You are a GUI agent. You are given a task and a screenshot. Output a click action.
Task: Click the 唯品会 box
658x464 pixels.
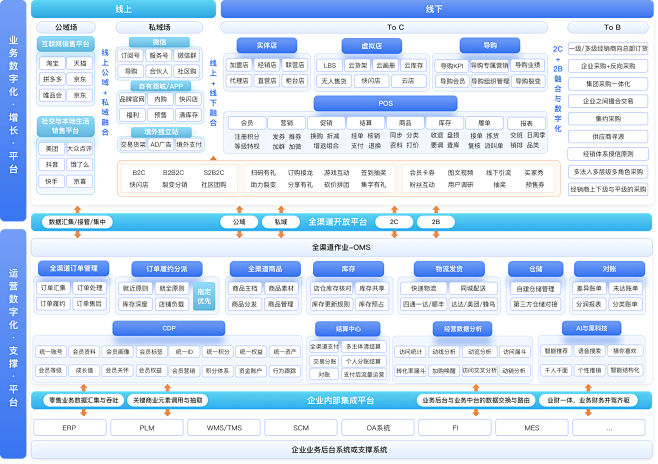pyautogui.click(x=52, y=95)
